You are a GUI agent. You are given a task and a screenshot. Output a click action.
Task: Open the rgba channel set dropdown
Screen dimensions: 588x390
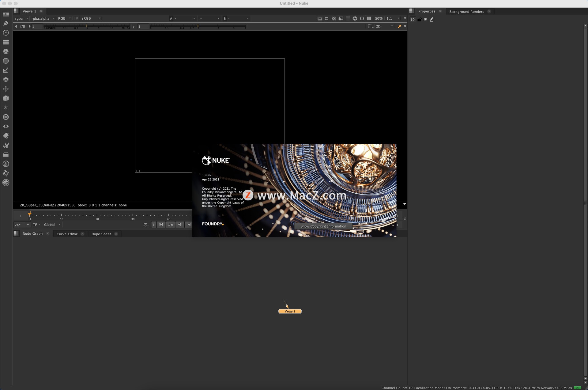point(21,18)
